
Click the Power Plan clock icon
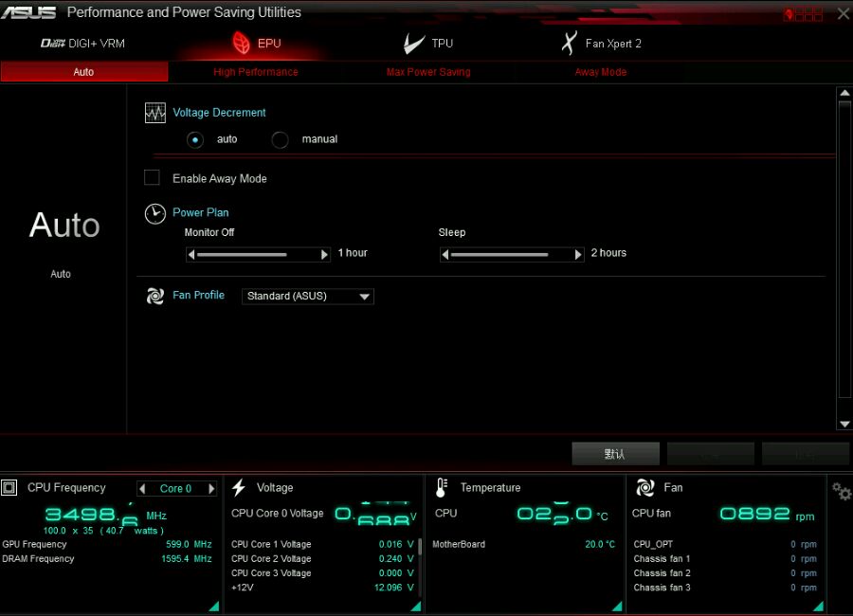[x=155, y=214]
